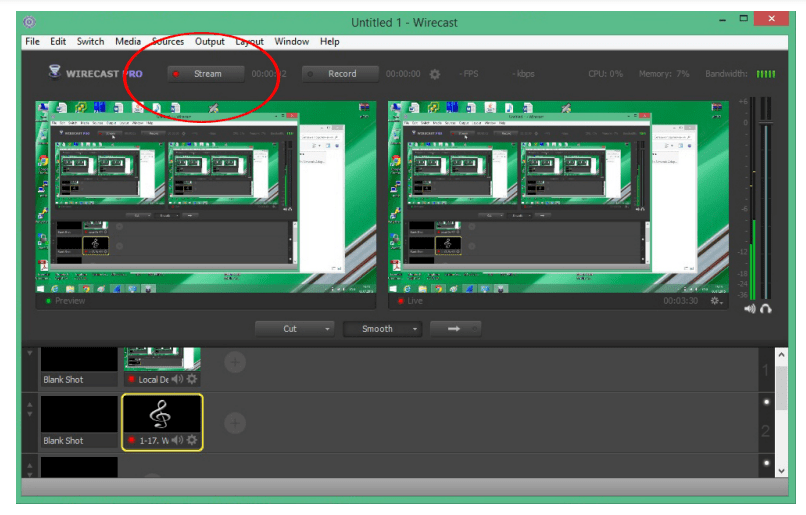Viewport: 806px width, 515px height.
Task: Add a new shot to layer 1
Action: click(235, 362)
